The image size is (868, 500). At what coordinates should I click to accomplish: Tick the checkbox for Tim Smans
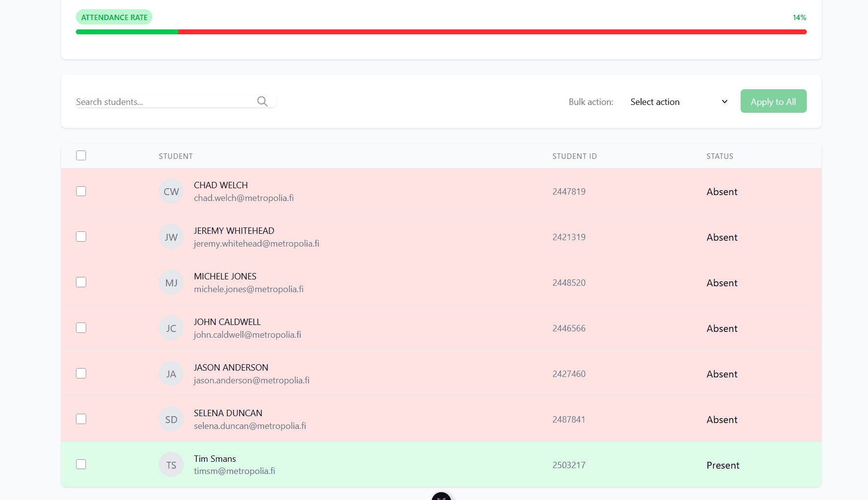coord(81,464)
